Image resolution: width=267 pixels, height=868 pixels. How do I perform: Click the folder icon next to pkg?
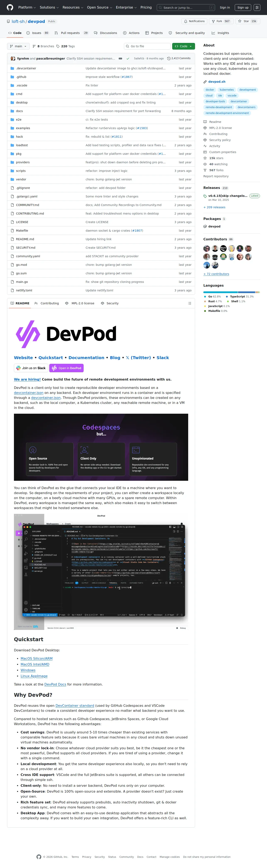click(x=12, y=154)
